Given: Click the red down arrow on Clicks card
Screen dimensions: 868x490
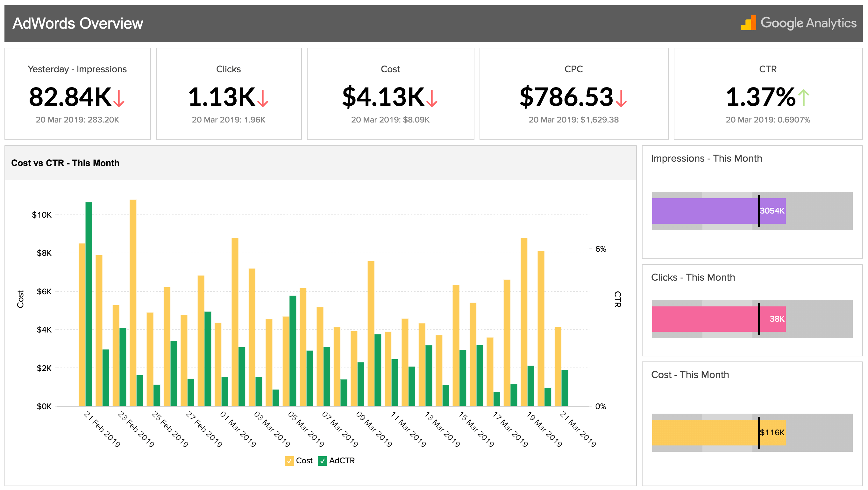Looking at the screenshot, I should point(262,100).
